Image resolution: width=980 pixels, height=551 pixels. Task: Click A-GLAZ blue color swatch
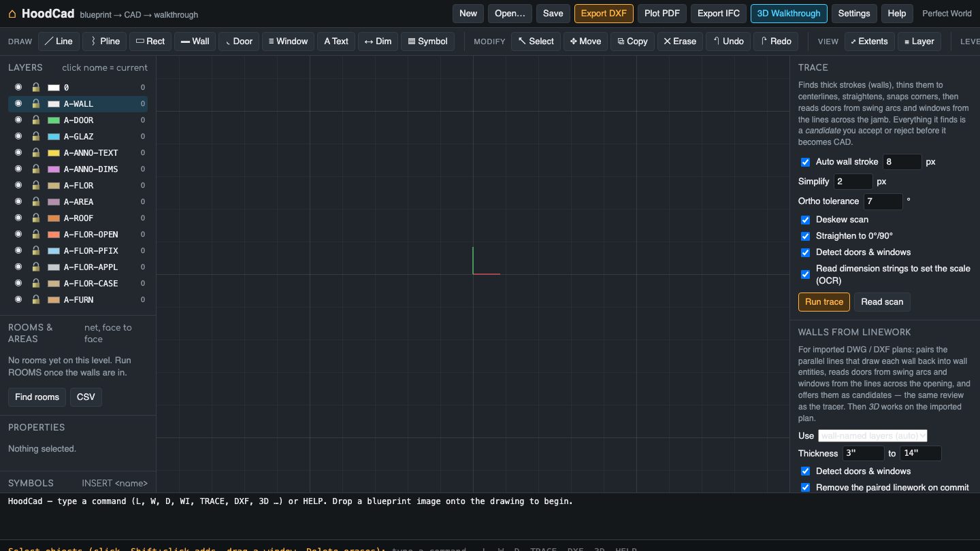[54, 137]
